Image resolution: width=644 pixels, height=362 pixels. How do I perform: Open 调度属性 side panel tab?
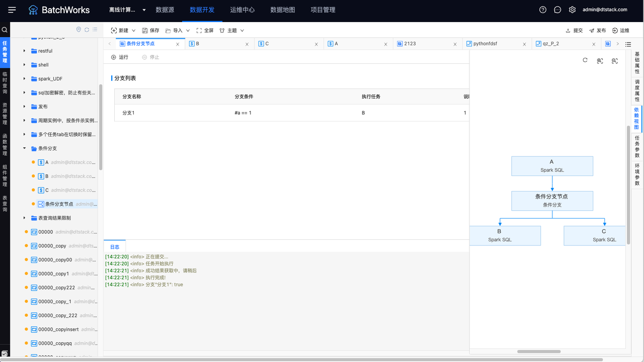(x=637, y=90)
